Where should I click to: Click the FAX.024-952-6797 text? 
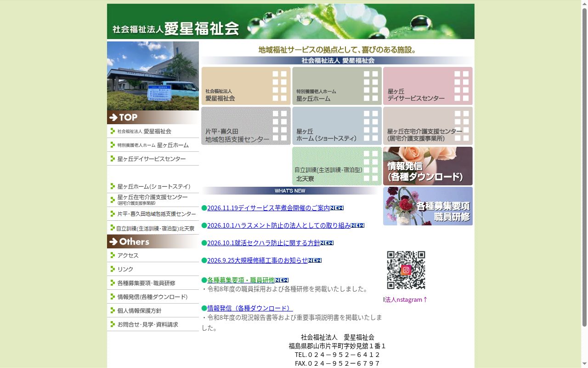[338, 363]
